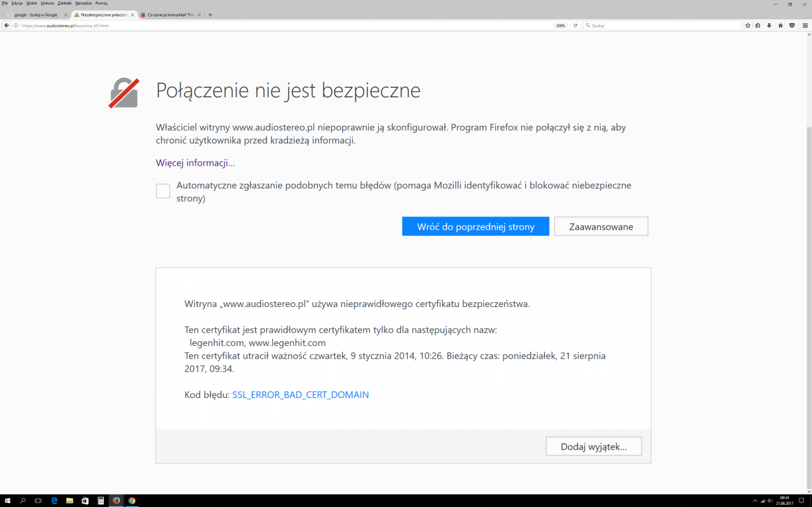Open the 'Więcej informacji…' link
The width and height of the screenshot is (812, 507).
pyautogui.click(x=196, y=162)
